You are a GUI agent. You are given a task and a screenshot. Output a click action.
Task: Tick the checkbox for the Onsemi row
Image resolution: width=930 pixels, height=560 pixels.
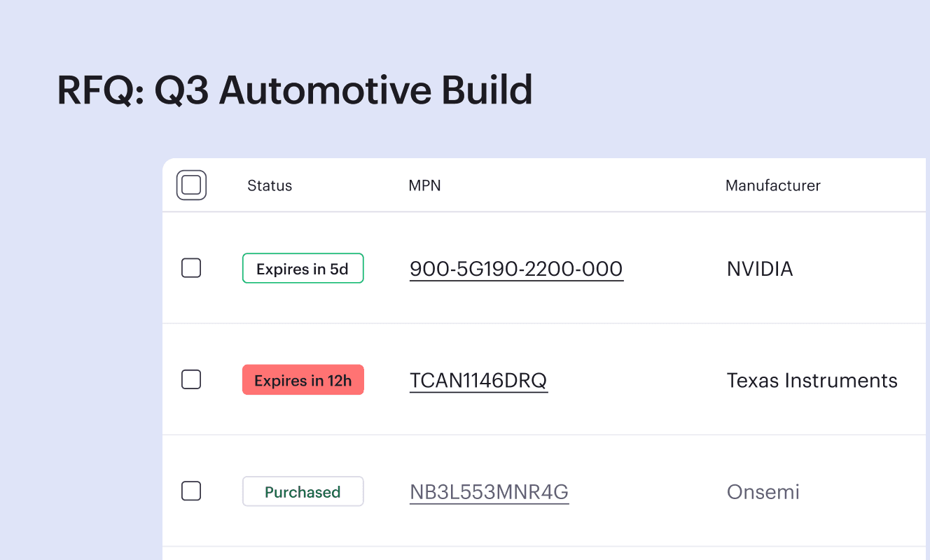pos(191,491)
